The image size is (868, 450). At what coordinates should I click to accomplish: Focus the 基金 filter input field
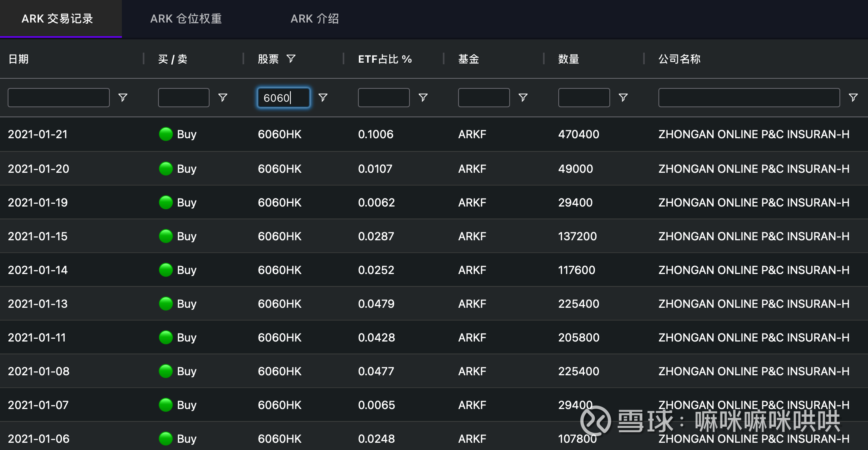pos(484,98)
